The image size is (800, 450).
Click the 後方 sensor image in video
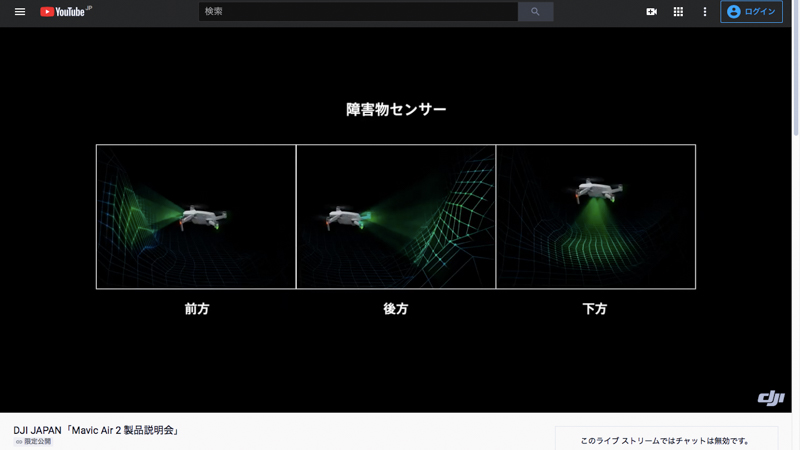tap(396, 217)
